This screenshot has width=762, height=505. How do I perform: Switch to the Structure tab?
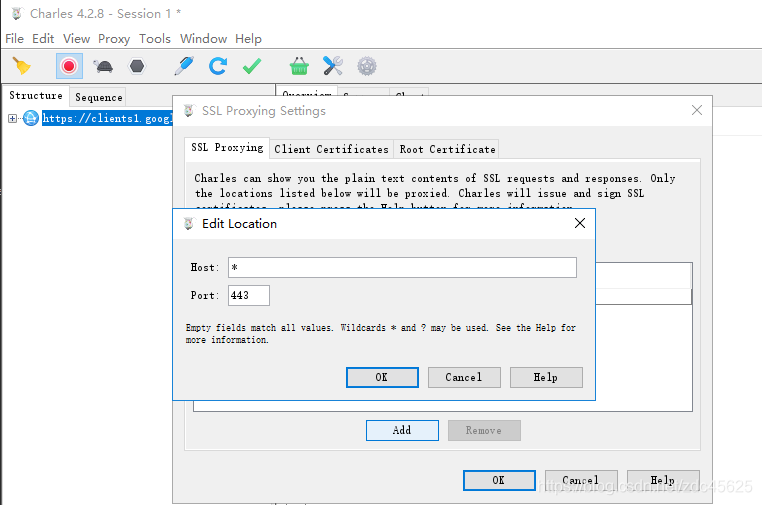tap(36, 96)
